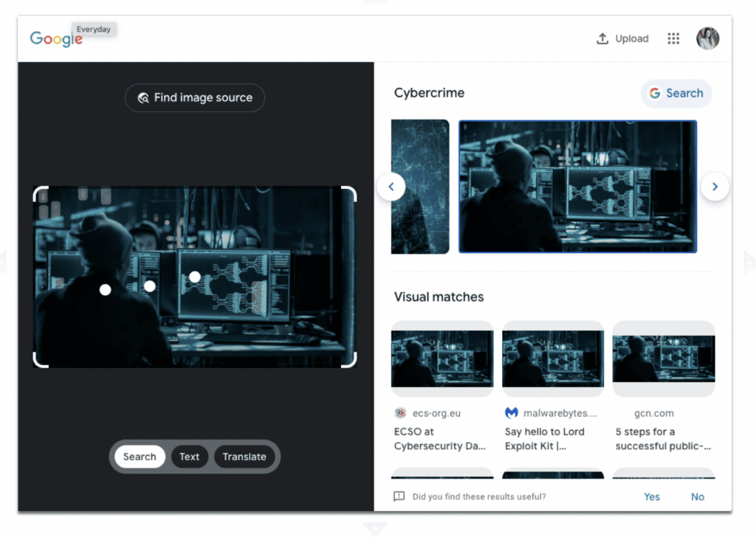Open the malwarebytes visual match thumbnail
Screen dimensions: 756x537
coord(552,358)
